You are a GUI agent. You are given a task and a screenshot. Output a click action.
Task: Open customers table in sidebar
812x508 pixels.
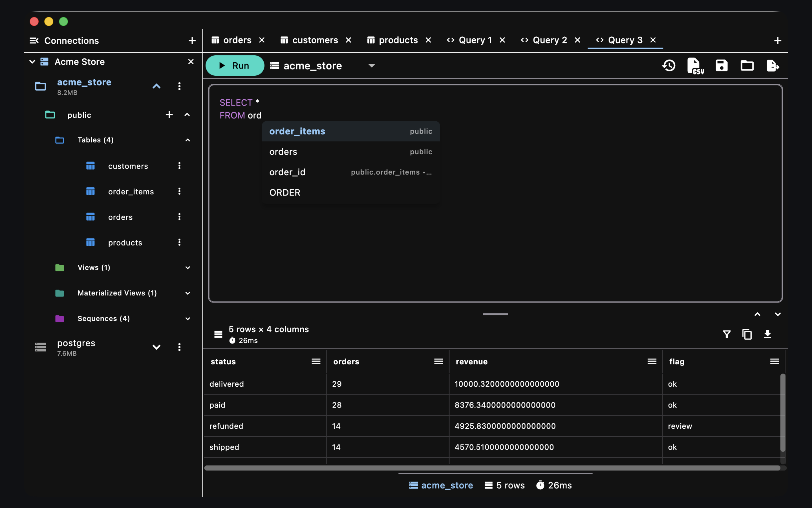click(x=128, y=166)
